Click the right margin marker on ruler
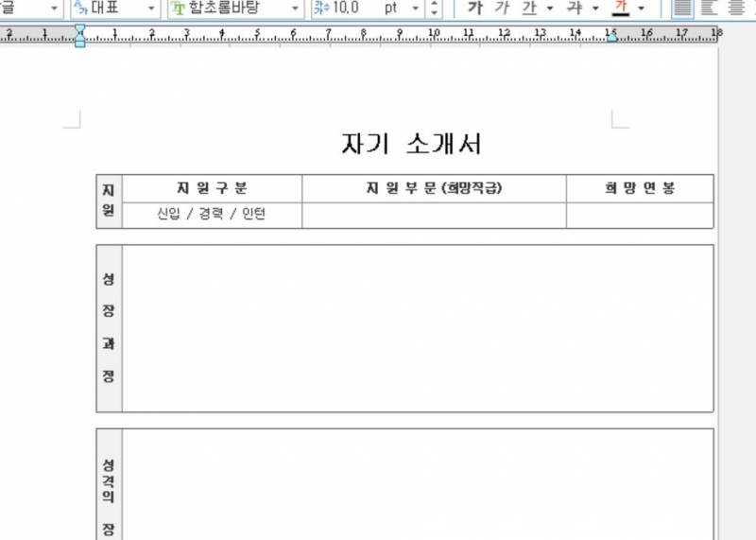Image resolution: width=756 pixels, height=540 pixels. (x=611, y=37)
